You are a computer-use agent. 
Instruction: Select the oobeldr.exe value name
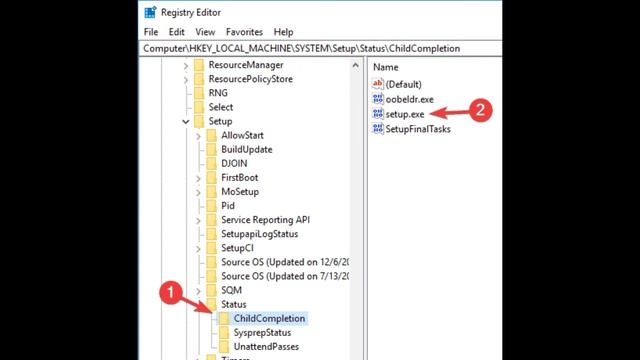(409, 99)
